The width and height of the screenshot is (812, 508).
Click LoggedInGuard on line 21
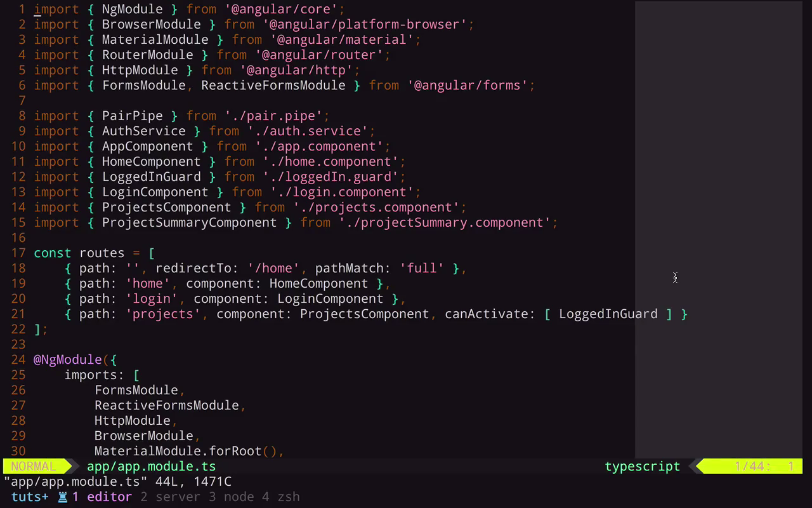pyautogui.click(x=608, y=314)
